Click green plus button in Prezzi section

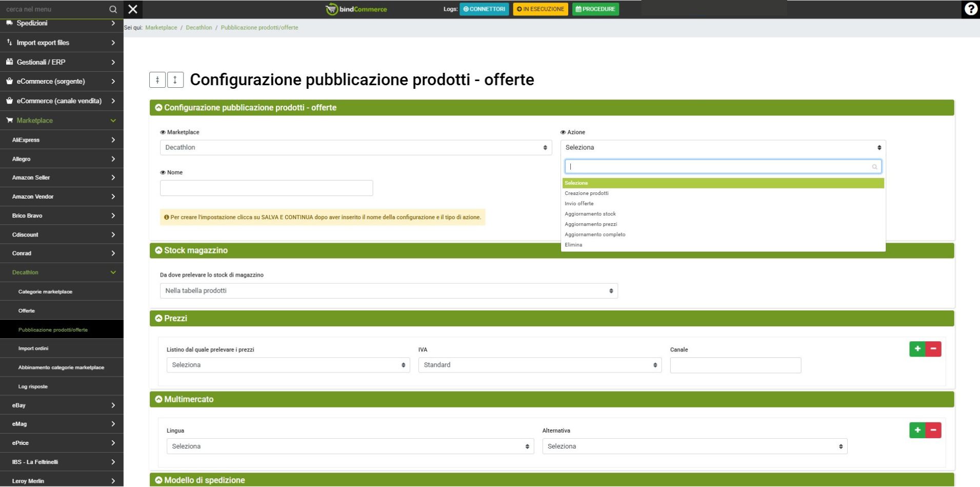[x=917, y=349]
